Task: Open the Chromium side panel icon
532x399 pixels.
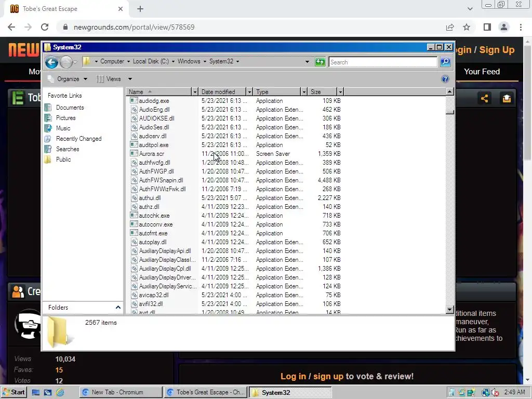Action: 487,27
